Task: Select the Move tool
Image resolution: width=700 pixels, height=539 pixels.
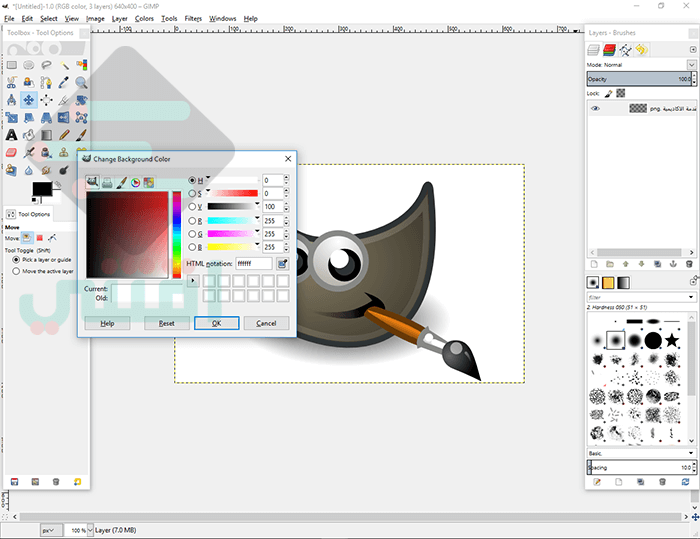Action: pyautogui.click(x=29, y=100)
